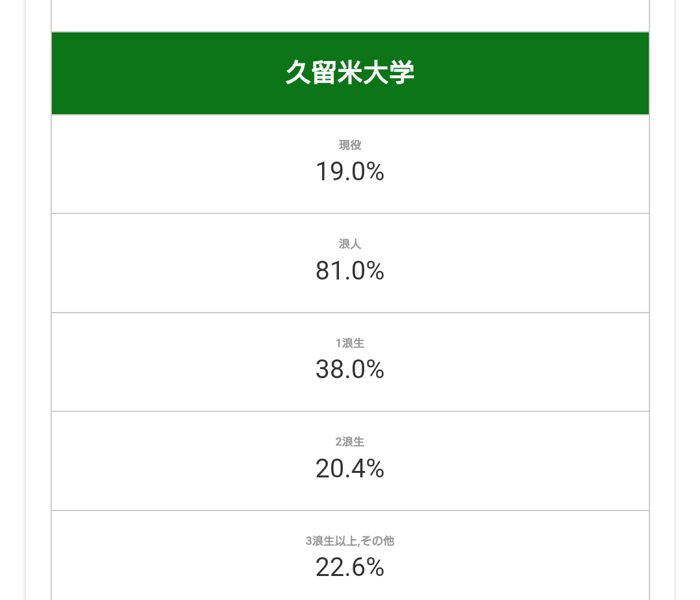Select the 81.0% value
700x600 pixels.
[350, 271]
